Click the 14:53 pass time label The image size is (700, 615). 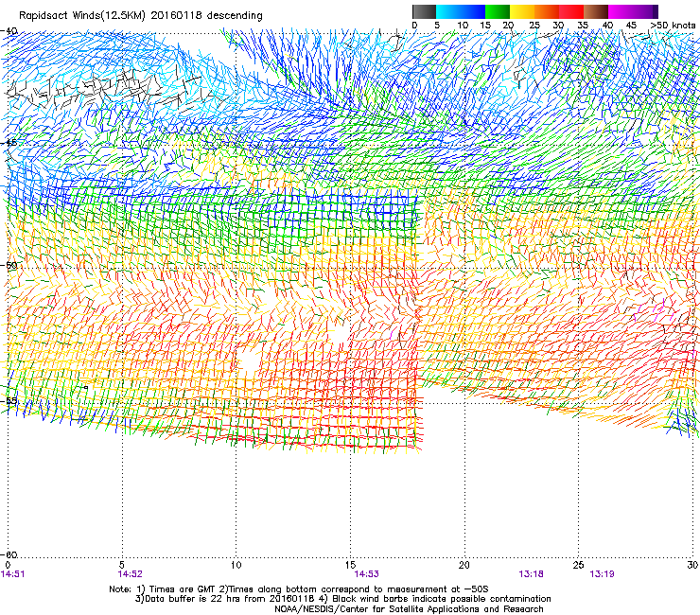pos(366,574)
